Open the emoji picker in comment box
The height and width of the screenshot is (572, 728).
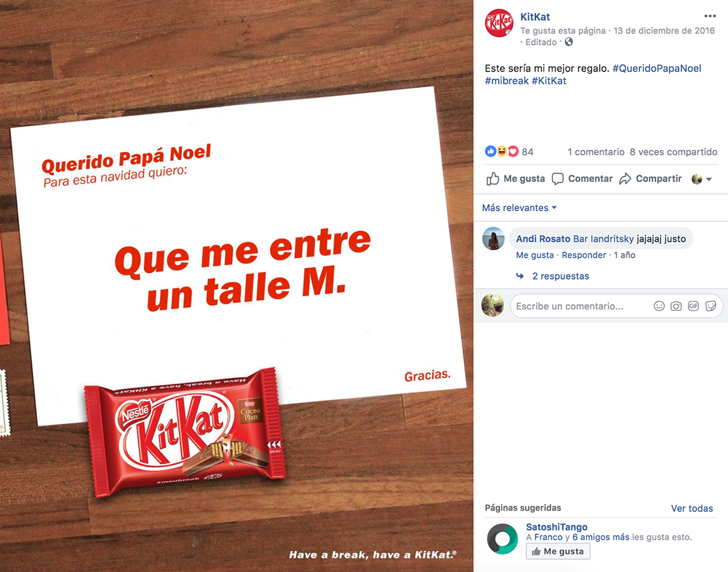pyautogui.click(x=659, y=306)
